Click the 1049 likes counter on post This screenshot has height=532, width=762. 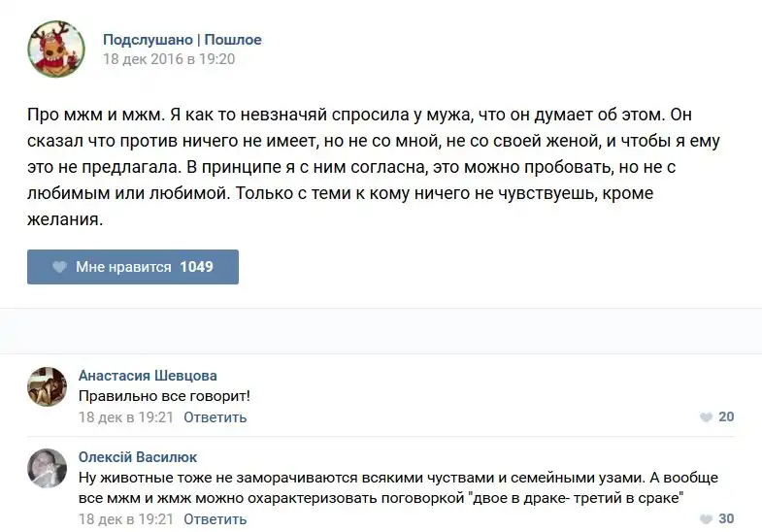pyautogui.click(x=196, y=267)
